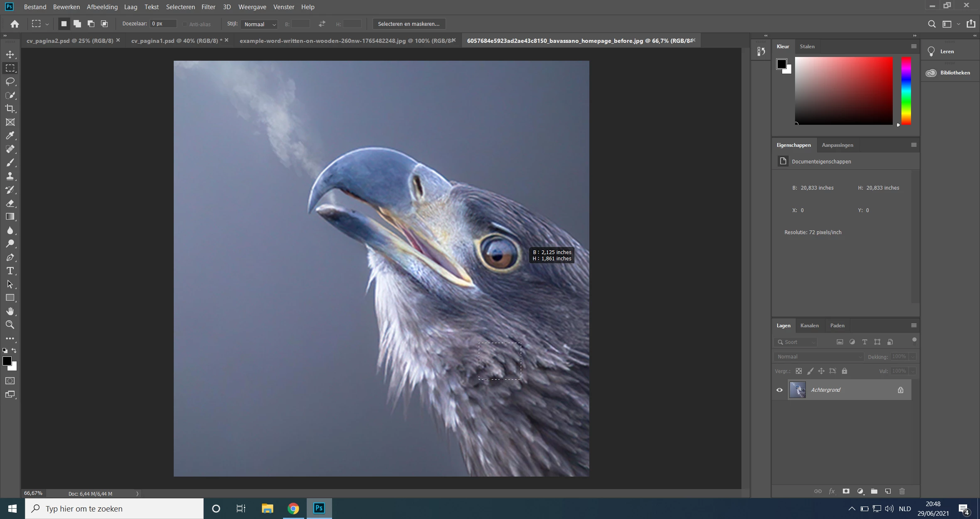Viewport: 980px width, 519px height.
Task: Switch to the Kanalen tab
Action: click(x=809, y=326)
